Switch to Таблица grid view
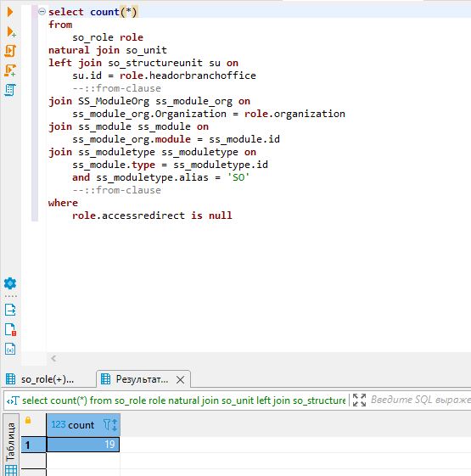 tap(11, 442)
